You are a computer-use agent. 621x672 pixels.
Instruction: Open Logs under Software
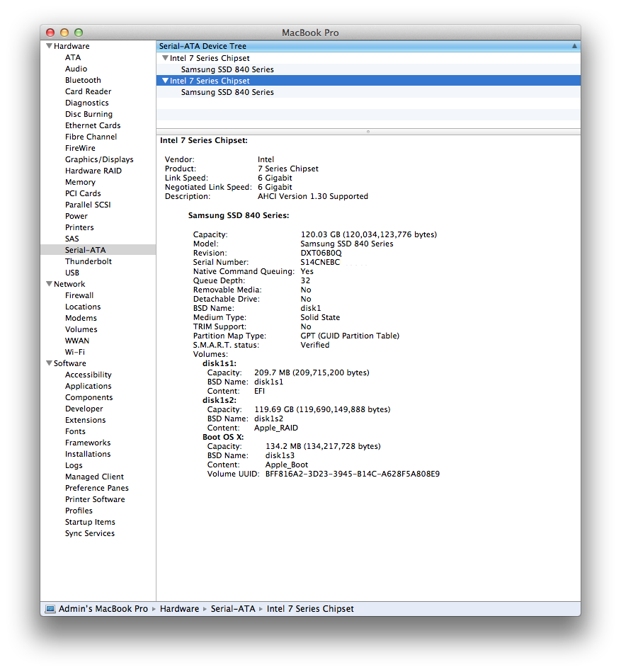pyautogui.click(x=74, y=465)
